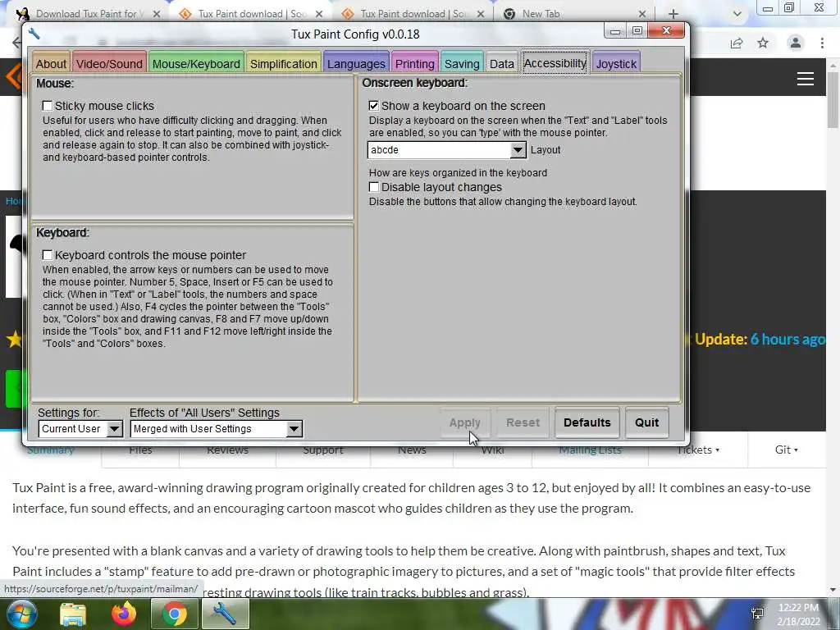Check Disable layout changes

coord(374,187)
